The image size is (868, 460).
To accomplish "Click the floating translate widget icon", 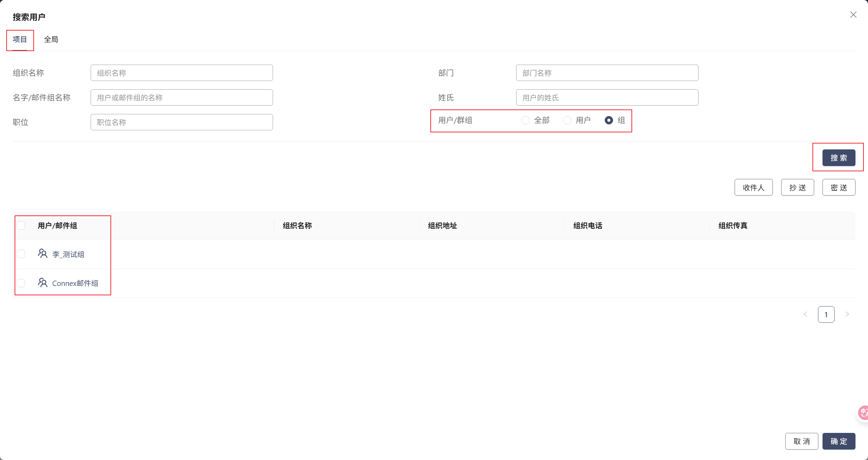I will (x=863, y=413).
